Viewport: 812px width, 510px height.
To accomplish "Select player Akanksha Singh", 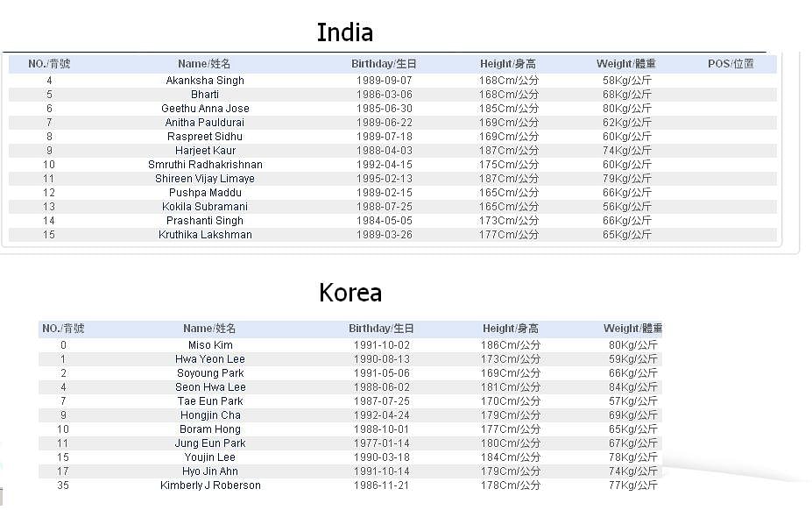I will 205,81.
